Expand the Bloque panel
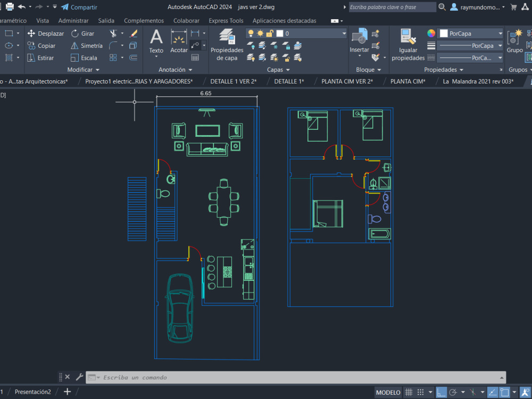 click(x=369, y=70)
